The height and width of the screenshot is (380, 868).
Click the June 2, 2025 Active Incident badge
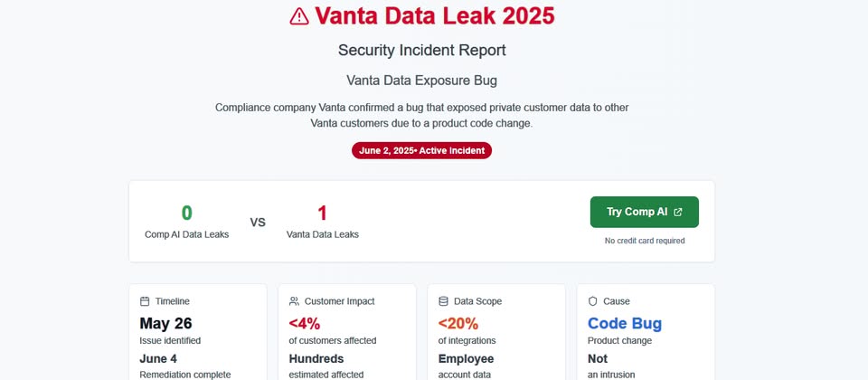[x=422, y=151]
